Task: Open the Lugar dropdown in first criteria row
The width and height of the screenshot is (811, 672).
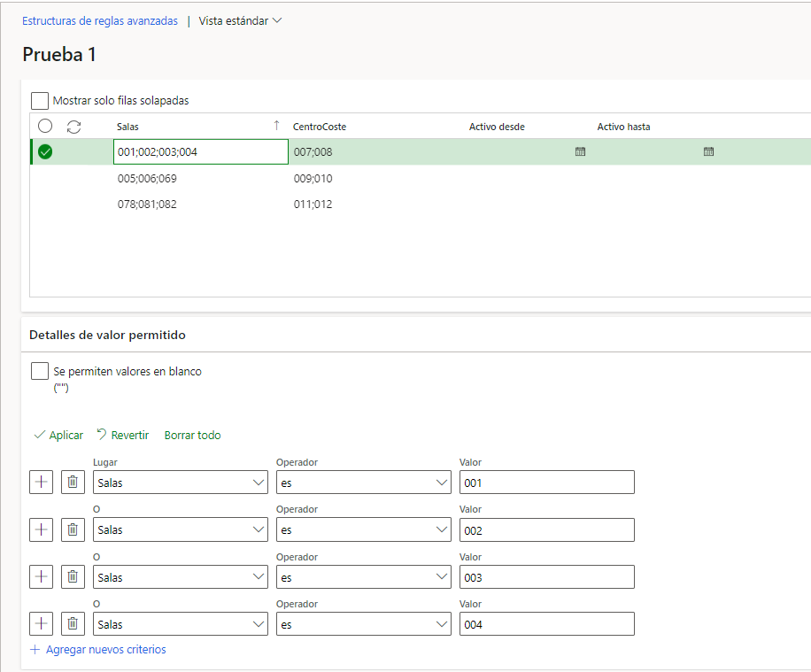Action: [x=181, y=483]
